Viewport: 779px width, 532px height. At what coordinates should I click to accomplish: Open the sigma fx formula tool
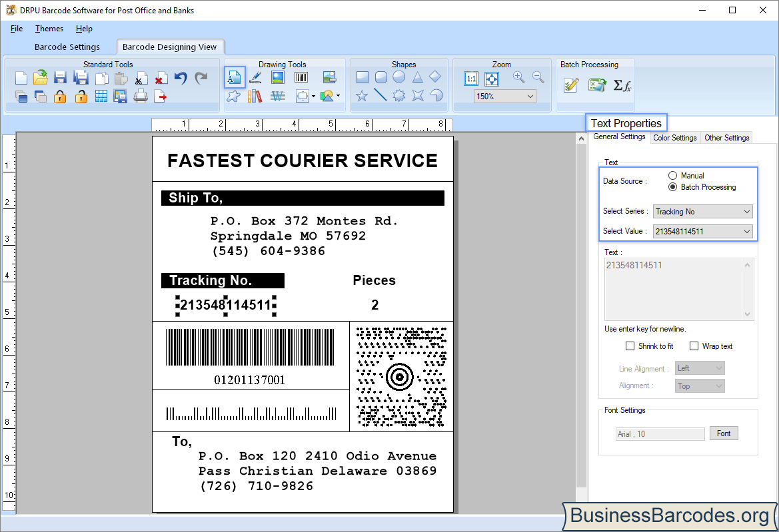point(622,85)
